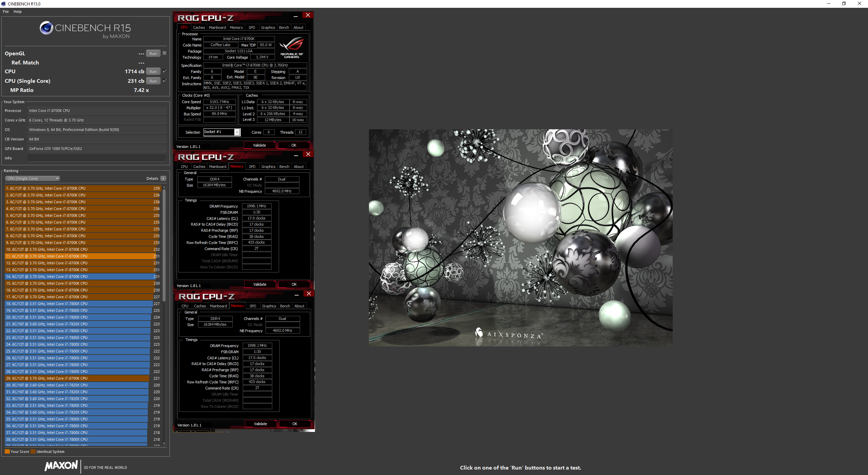The width and height of the screenshot is (868, 475).
Task: Click the Core Speed value 5193.7 MHz
Action: pos(219,102)
